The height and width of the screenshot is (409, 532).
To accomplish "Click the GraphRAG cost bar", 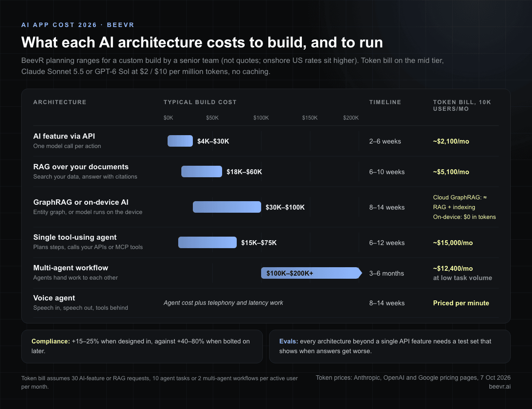I will click(x=227, y=207).
